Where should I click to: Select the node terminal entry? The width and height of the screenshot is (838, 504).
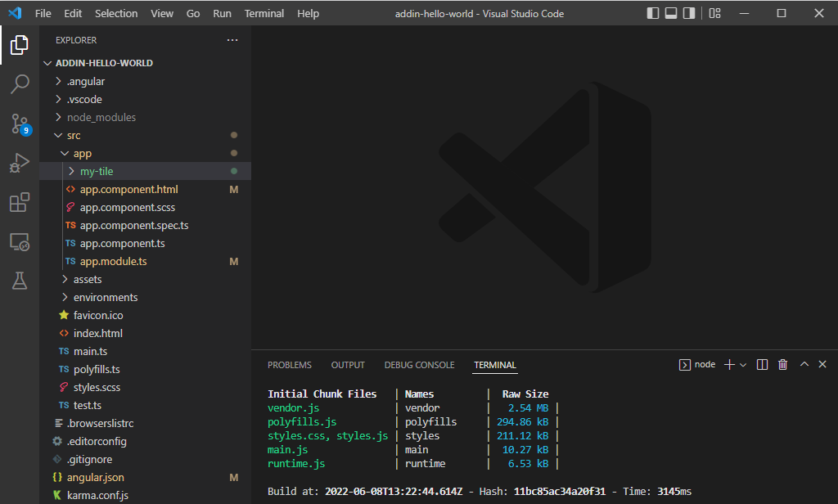(697, 365)
